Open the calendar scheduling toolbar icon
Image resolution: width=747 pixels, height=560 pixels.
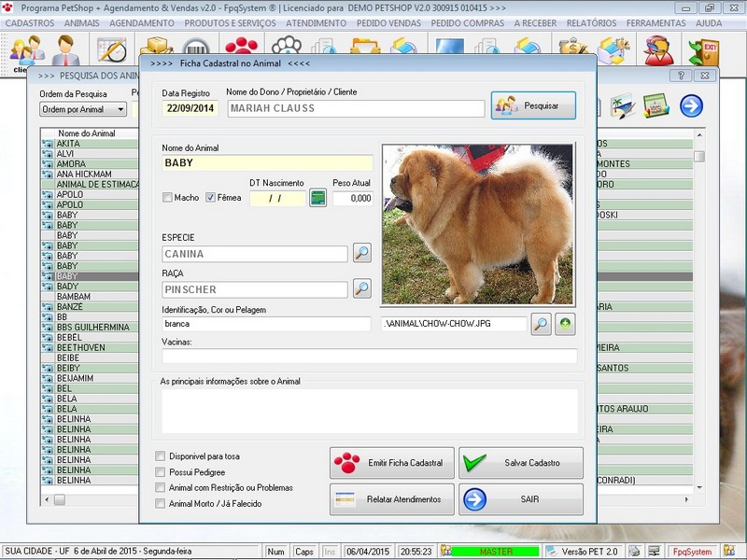coord(112,49)
